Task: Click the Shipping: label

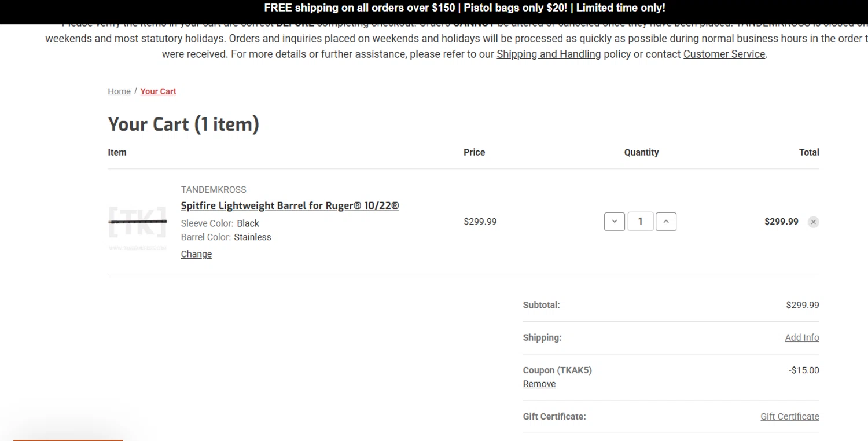Action: 542,337
